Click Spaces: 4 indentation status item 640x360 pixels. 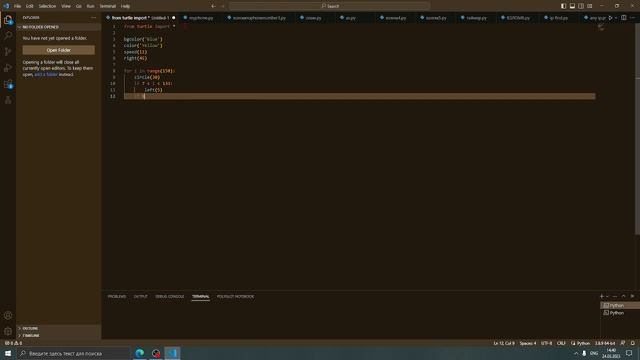coord(528,343)
